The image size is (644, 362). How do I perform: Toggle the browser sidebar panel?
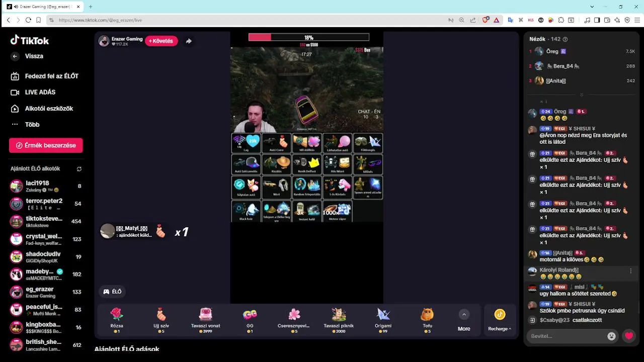click(x=597, y=20)
